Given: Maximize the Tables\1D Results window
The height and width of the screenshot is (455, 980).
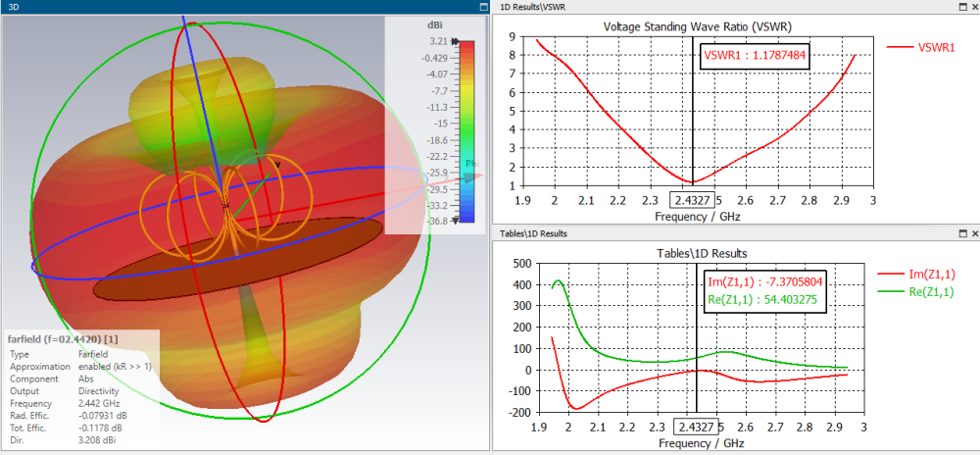Looking at the screenshot, I should (962, 233).
